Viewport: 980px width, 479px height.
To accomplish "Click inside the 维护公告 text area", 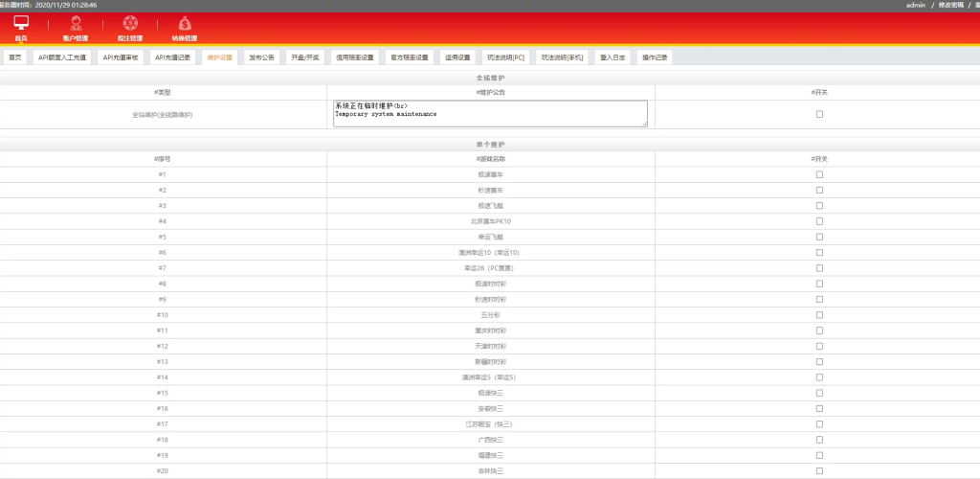I will pyautogui.click(x=489, y=114).
